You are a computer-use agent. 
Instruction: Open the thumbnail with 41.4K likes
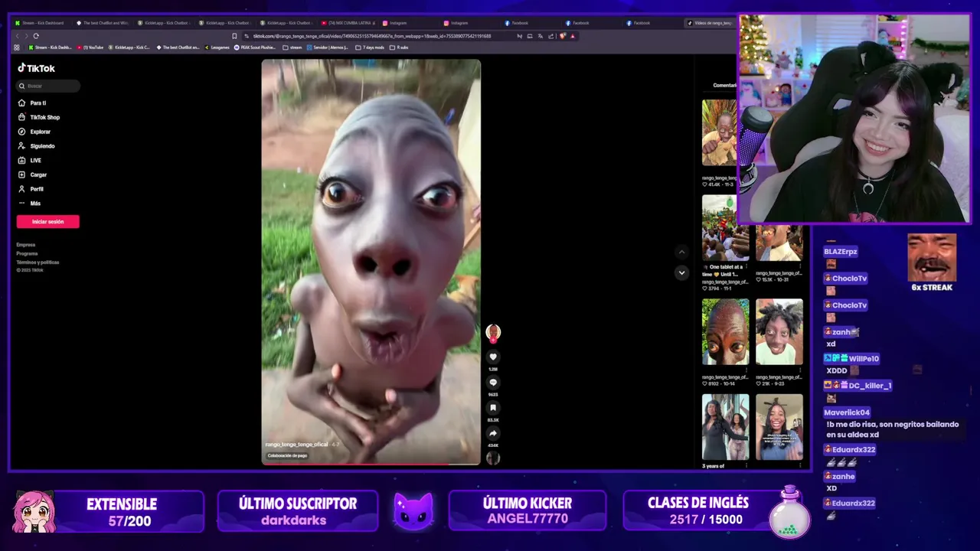(720, 132)
